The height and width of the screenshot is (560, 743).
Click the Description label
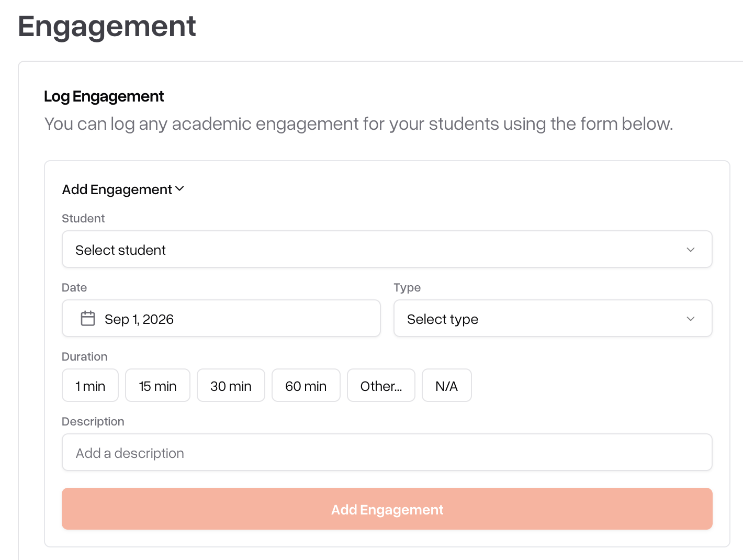click(93, 421)
